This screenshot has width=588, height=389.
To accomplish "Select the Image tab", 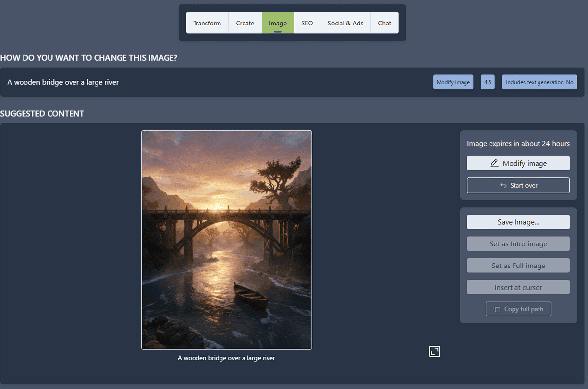I will [x=278, y=23].
